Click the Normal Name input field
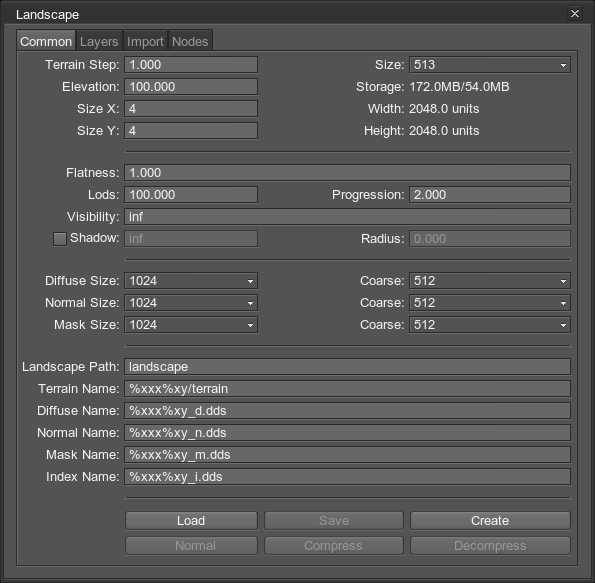This screenshot has width=595, height=583. click(x=347, y=433)
